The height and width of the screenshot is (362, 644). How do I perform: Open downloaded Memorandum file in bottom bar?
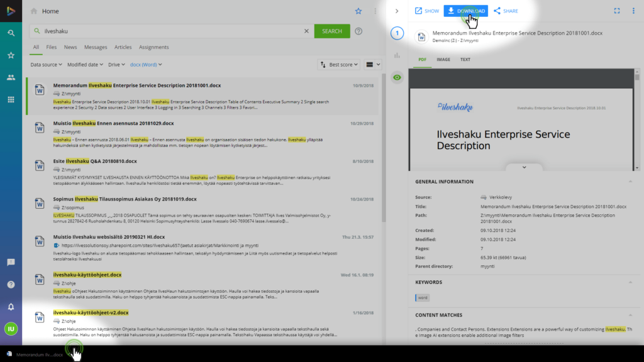click(35, 354)
